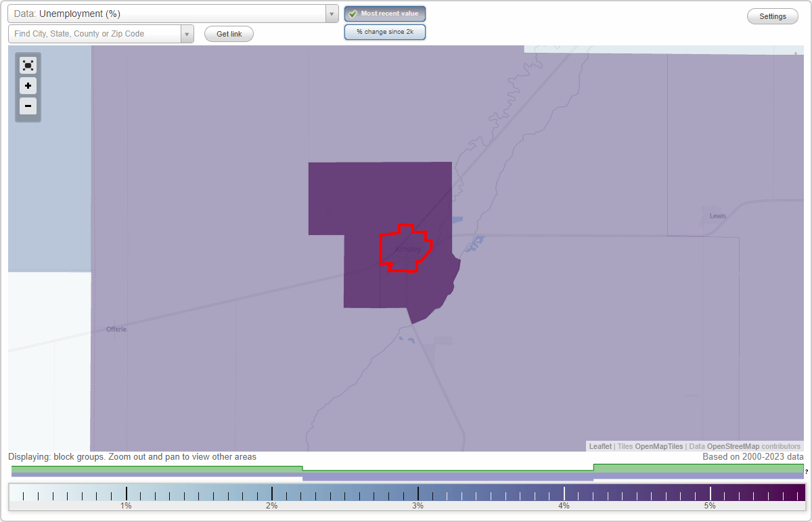Select the fit-to-extent icon above zoom controls

(28, 65)
